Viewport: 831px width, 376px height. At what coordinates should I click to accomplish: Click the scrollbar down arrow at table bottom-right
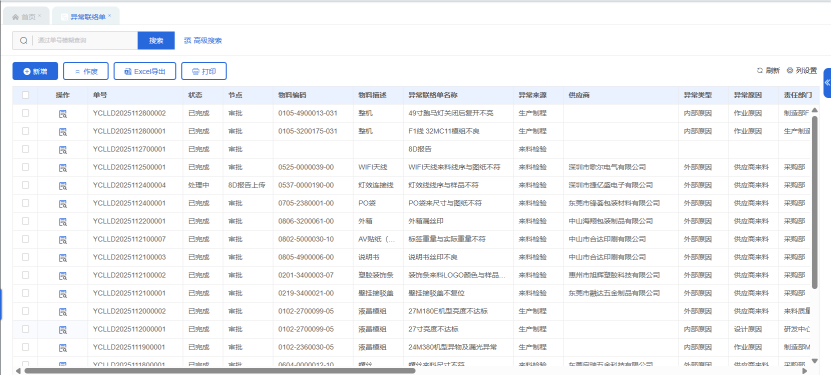click(x=815, y=361)
